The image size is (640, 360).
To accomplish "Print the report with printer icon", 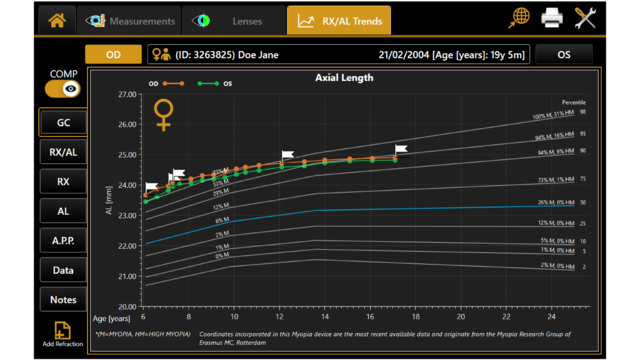I will 551,18.
